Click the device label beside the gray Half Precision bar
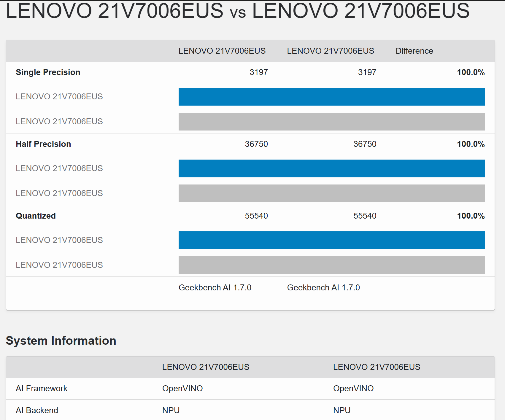Screen dimensions: 505x420 (x=59, y=193)
